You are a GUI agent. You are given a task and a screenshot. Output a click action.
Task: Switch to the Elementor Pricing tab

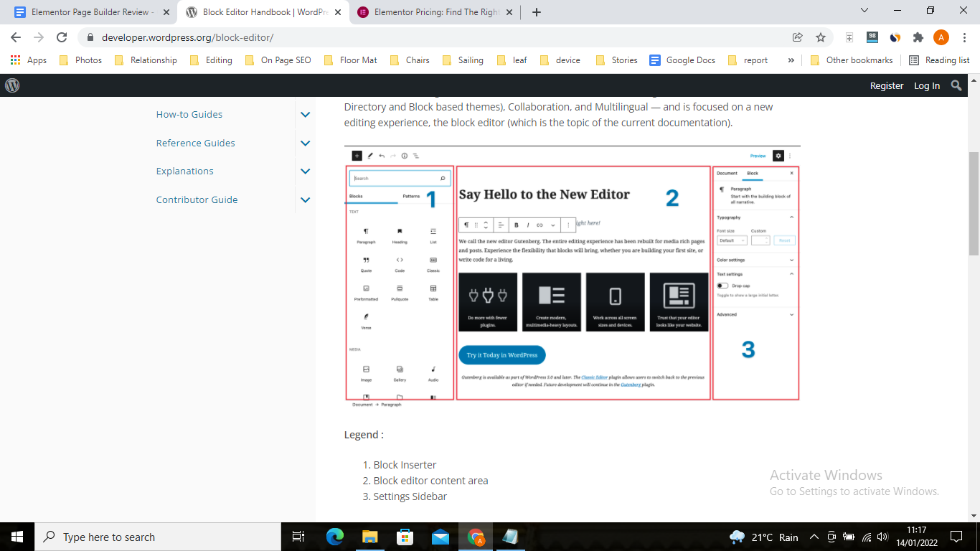(x=436, y=12)
